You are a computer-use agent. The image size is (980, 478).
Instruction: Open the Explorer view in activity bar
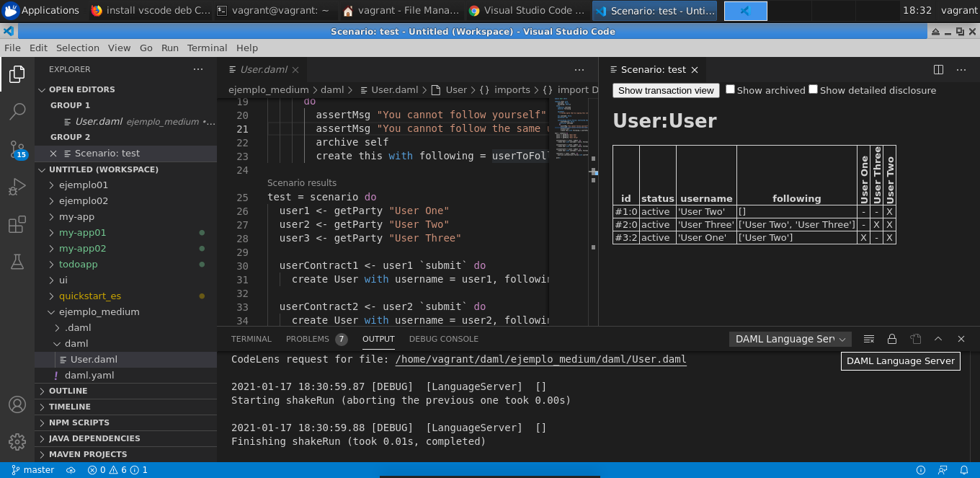[17, 74]
